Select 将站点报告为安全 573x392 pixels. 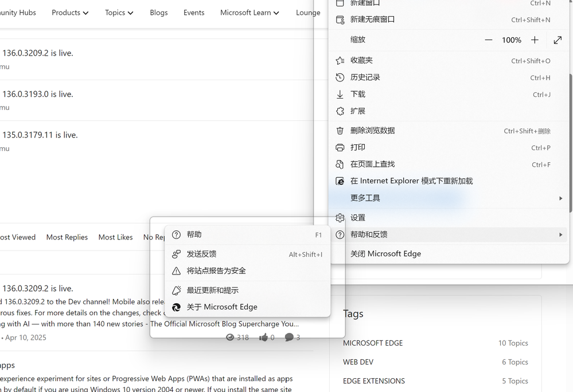point(248,271)
